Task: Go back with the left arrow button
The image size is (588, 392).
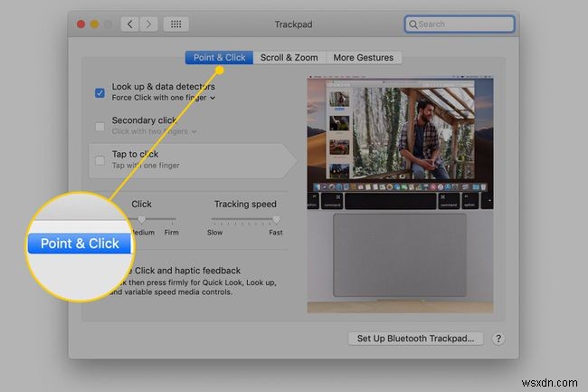Action: click(129, 24)
